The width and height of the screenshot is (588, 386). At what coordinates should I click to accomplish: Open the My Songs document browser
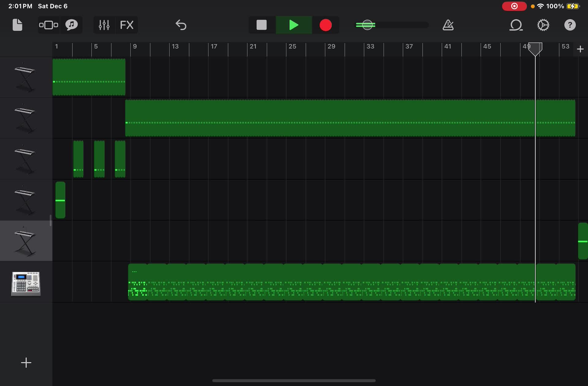click(x=17, y=25)
